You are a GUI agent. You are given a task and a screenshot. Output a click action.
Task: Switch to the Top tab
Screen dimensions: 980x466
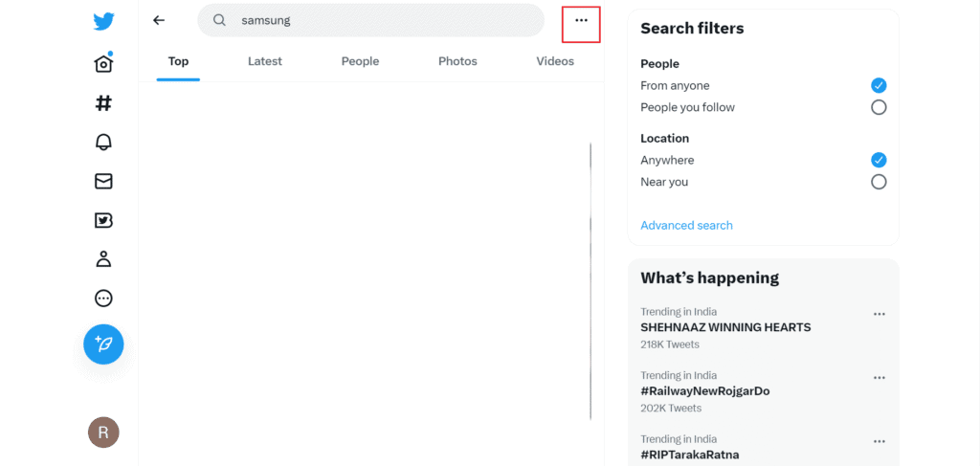tap(178, 61)
